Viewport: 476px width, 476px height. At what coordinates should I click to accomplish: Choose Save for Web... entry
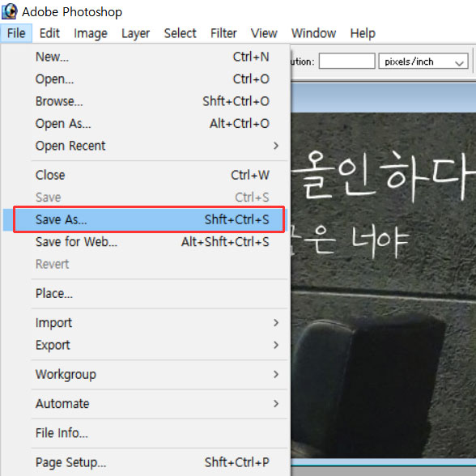145,242
